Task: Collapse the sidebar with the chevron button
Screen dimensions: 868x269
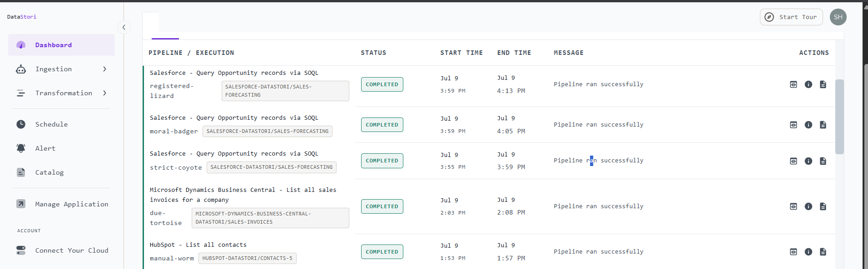Action: [124, 27]
